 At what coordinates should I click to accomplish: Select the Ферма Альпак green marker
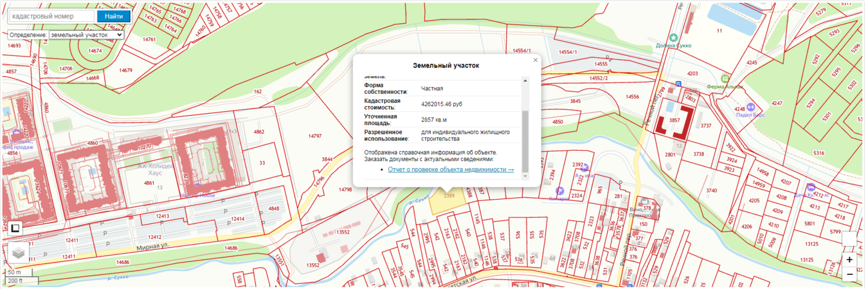point(725,78)
